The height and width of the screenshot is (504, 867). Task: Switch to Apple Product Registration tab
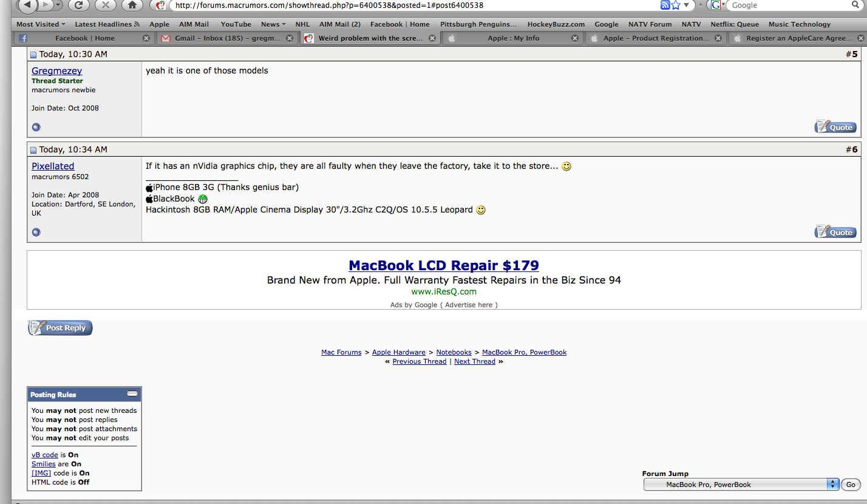pyautogui.click(x=656, y=38)
